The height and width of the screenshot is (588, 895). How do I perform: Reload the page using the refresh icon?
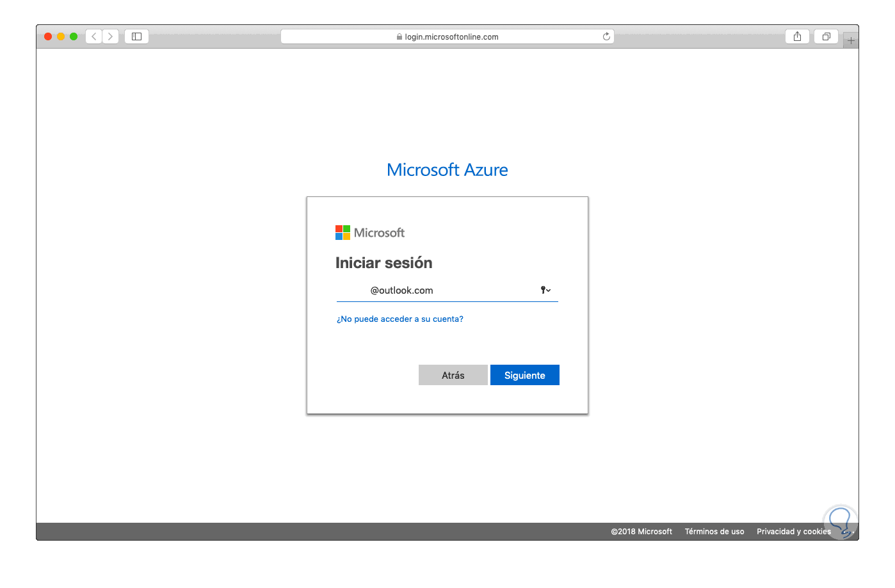(x=606, y=36)
